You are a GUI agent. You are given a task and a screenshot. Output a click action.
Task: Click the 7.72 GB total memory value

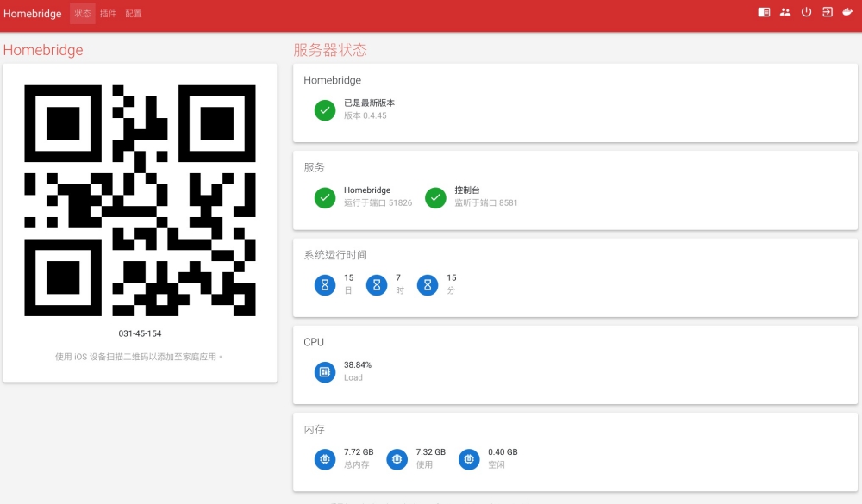pyautogui.click(x=359, y=451)
